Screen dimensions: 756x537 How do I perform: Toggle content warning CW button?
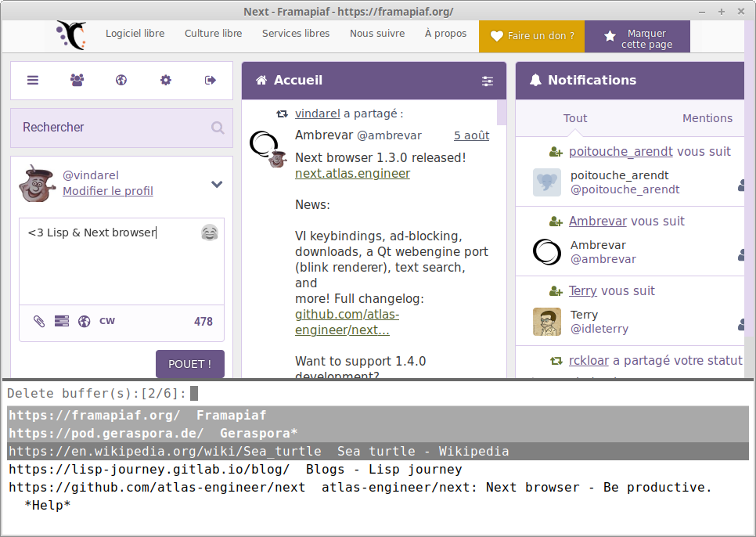[107, 321]
